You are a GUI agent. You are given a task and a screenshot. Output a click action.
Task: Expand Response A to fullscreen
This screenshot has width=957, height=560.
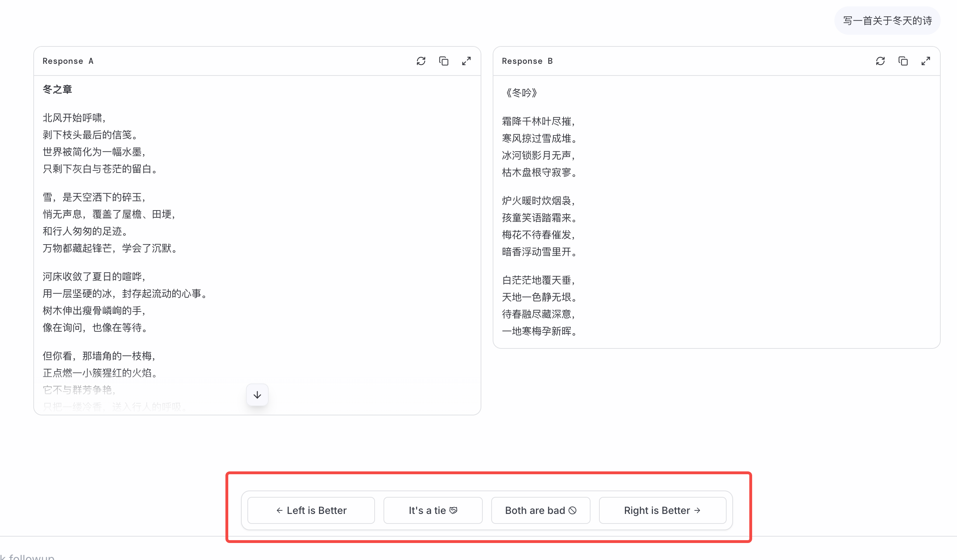(x=466, y=61)
